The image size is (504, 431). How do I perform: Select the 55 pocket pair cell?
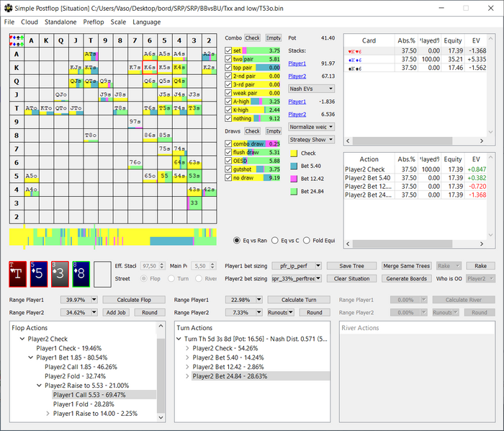[x=165, y=175]
